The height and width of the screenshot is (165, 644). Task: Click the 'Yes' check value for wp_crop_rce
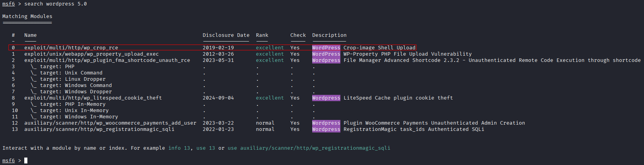(295, 48)
